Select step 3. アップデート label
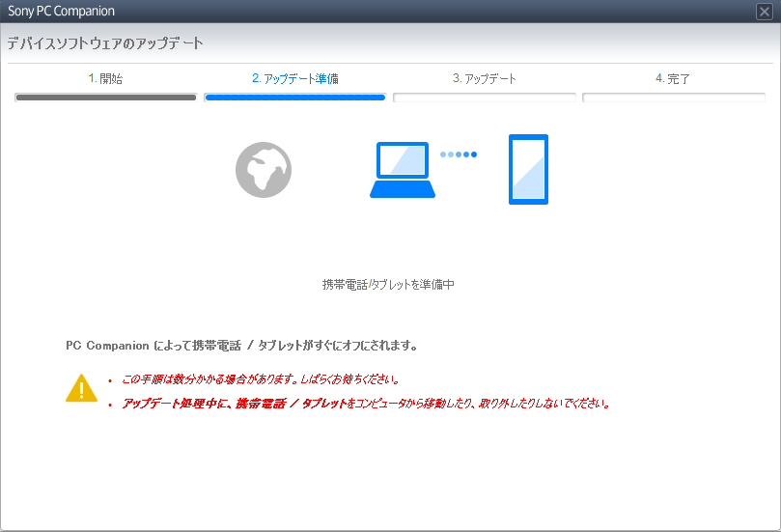The image size is (781, 532). tap(484, 79)
